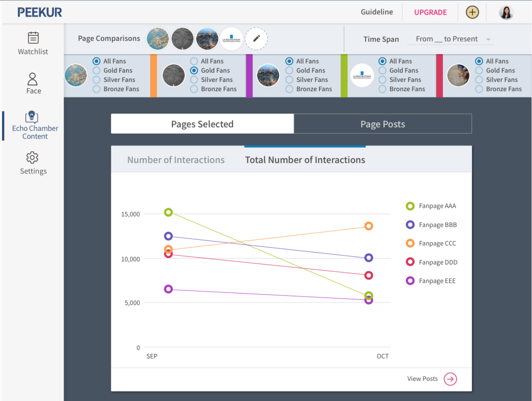Open the Time Span dropdown
532x401 pixels.
pos(450,39)
